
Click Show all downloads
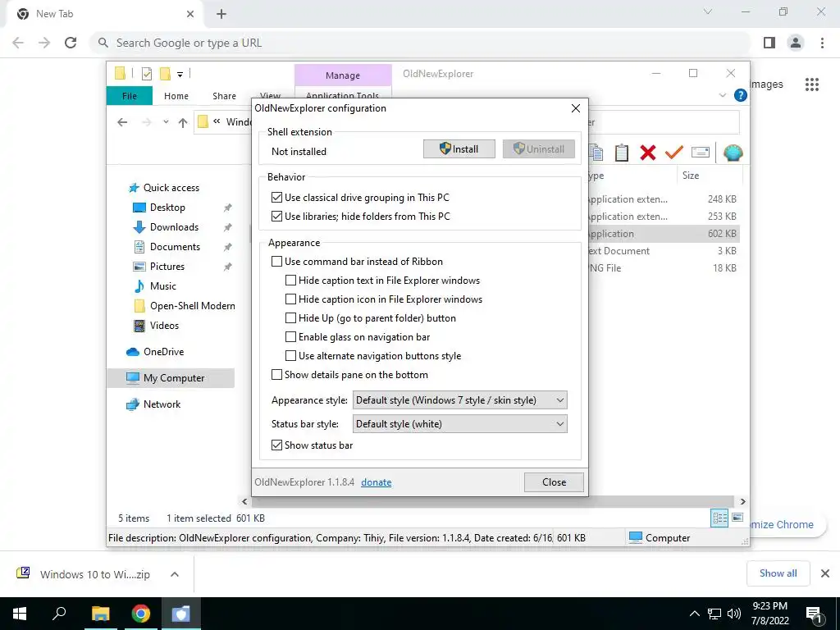pos(778,573)
